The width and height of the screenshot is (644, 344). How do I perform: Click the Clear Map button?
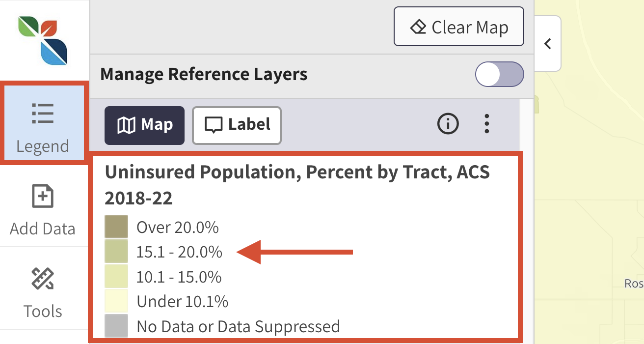[x=458, y=27]
